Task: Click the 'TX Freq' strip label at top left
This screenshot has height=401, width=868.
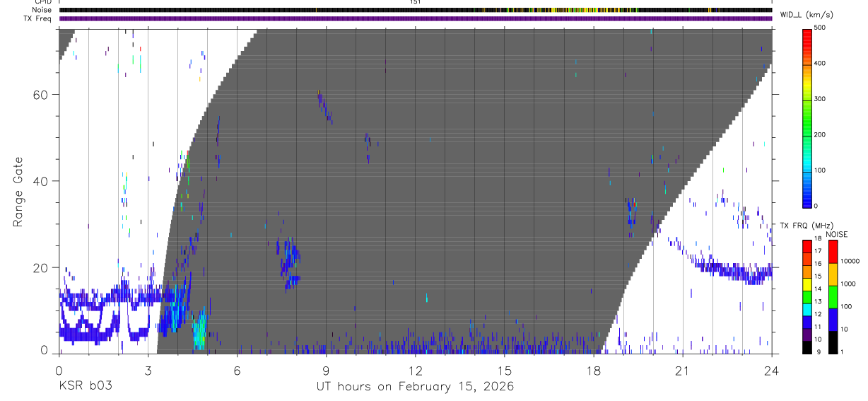Action: (x=39, y=18)
